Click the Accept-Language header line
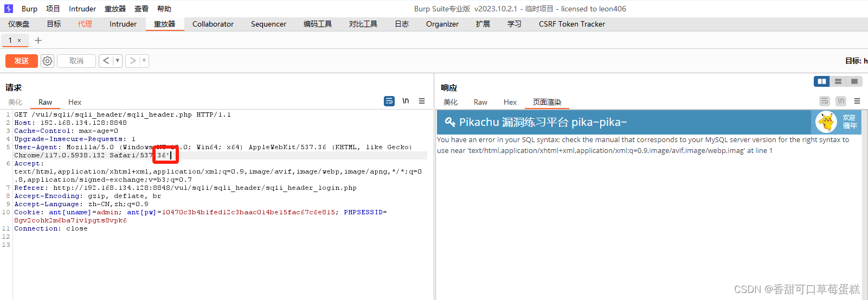Screen dimensions: 868x300 [x=81, y=204]
